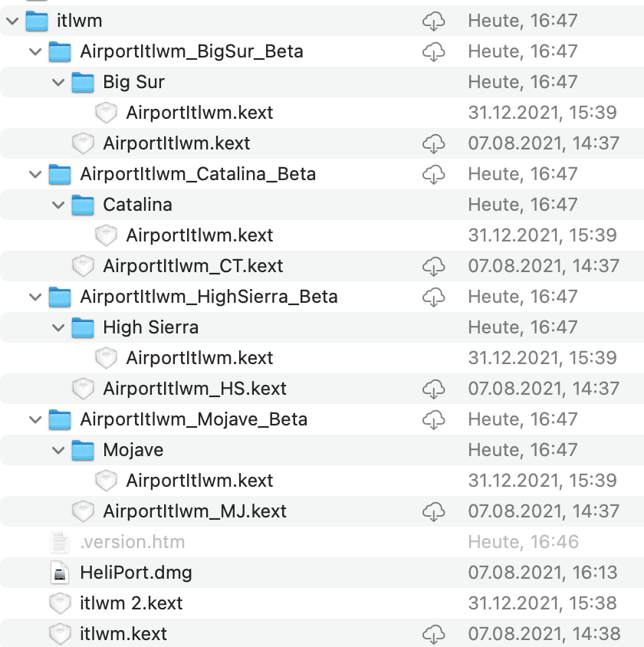
Task: Select the High Sierra folder name
Action: [x=150, y=327]
